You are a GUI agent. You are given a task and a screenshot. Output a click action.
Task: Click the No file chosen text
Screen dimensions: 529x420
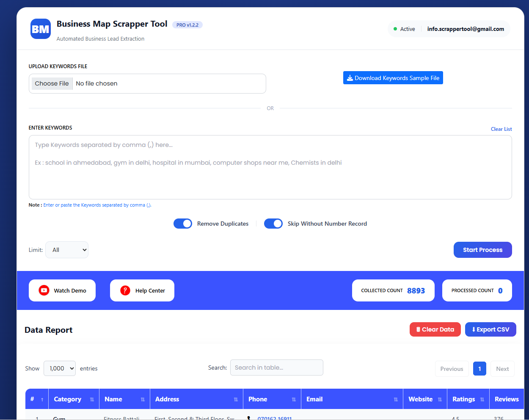pos(96,83)
